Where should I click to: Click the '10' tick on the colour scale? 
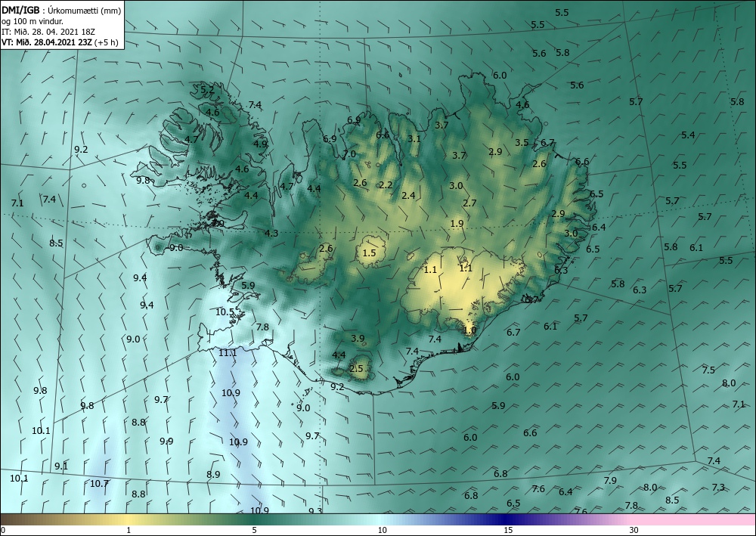click(383, 530)
